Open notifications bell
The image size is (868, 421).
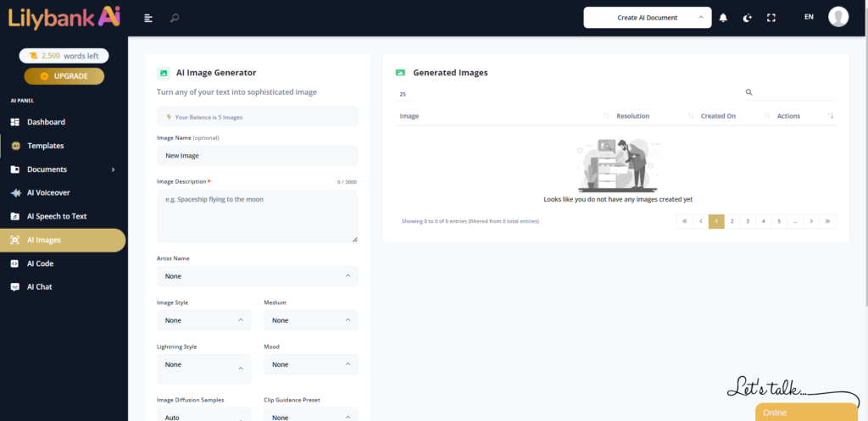[x=723, y=18]
